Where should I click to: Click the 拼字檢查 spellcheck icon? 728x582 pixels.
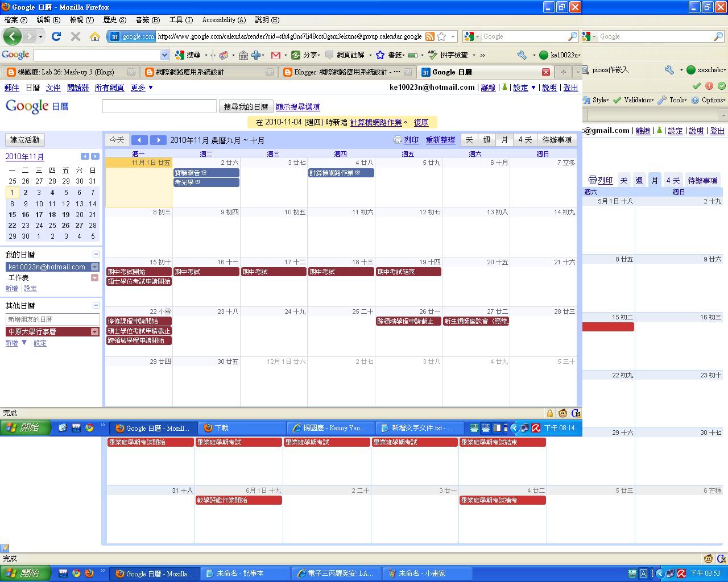(432, 55)
